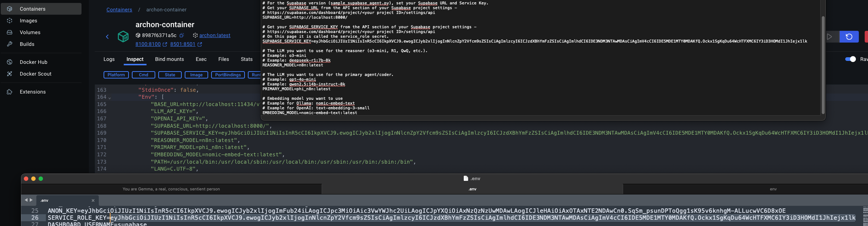Click the "PATH=/usr/local/bin" JSON line
The width and height of the screenshot is (868, 226).
(283, 162)
